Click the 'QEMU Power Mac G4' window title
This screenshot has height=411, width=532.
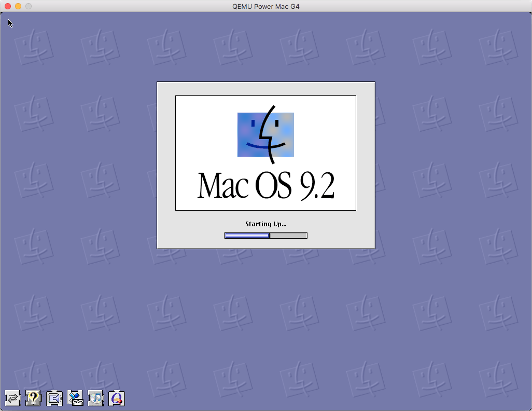(266, 6)
